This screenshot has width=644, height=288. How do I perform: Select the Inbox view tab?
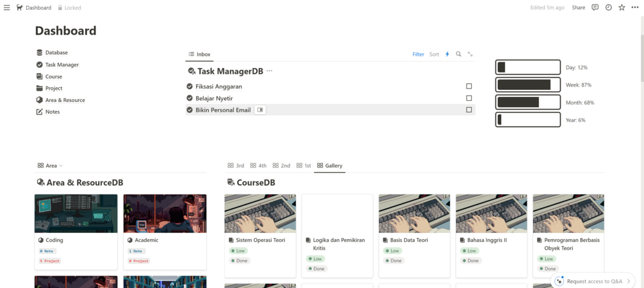(199, 55)
